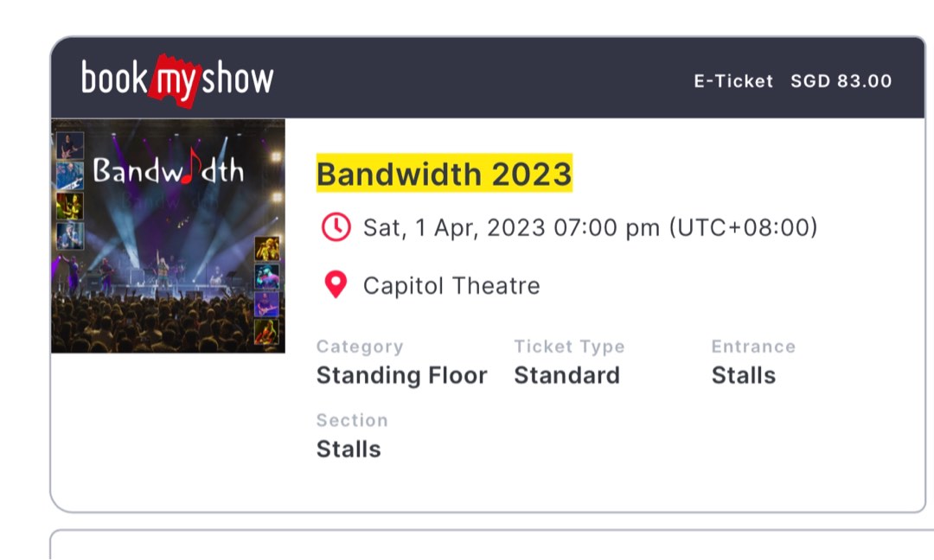Screen dimensions: 934x560
Task: Click the Section label
Action: 352,420
